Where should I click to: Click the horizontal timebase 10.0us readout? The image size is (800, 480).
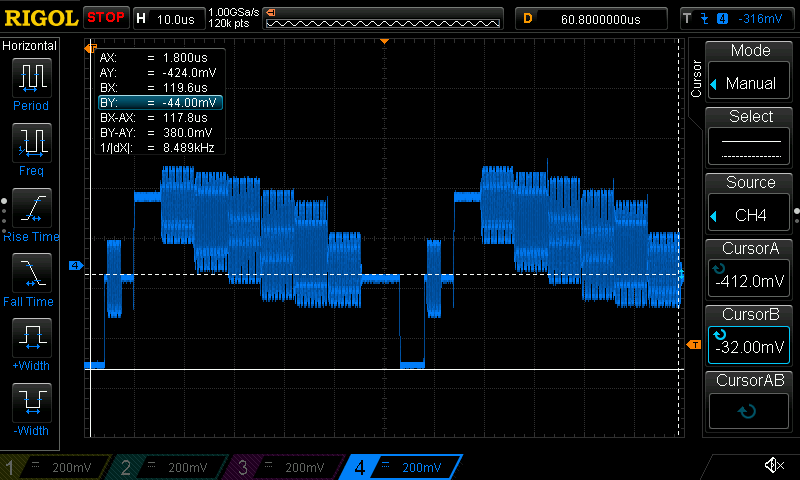click(x=176, y=19)
